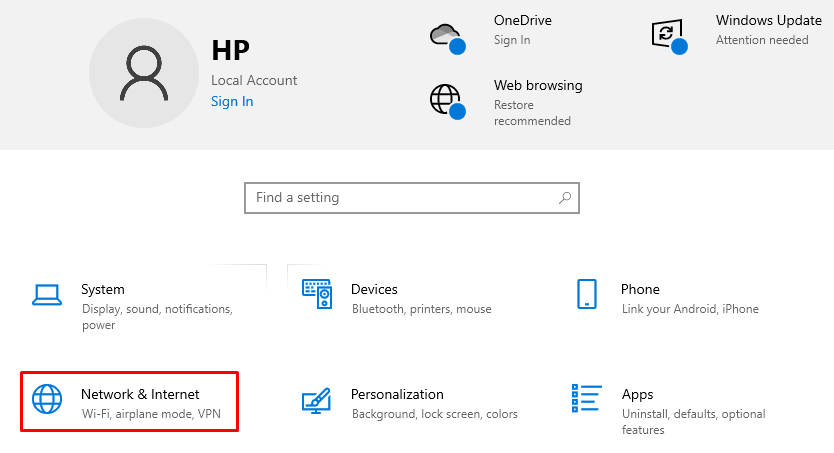The height and width of the screenshot is (453, 834).
Task: Click the Apps list icon
Action: tap(587, 399)
